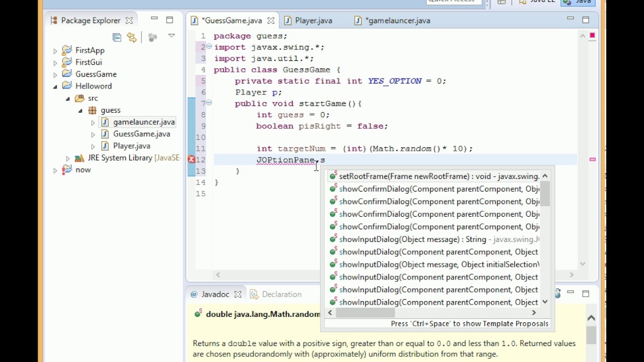Screen dimensions: 644x362
Task: Collapse the startGame method fold on line 7
Action: pos(209,103)
